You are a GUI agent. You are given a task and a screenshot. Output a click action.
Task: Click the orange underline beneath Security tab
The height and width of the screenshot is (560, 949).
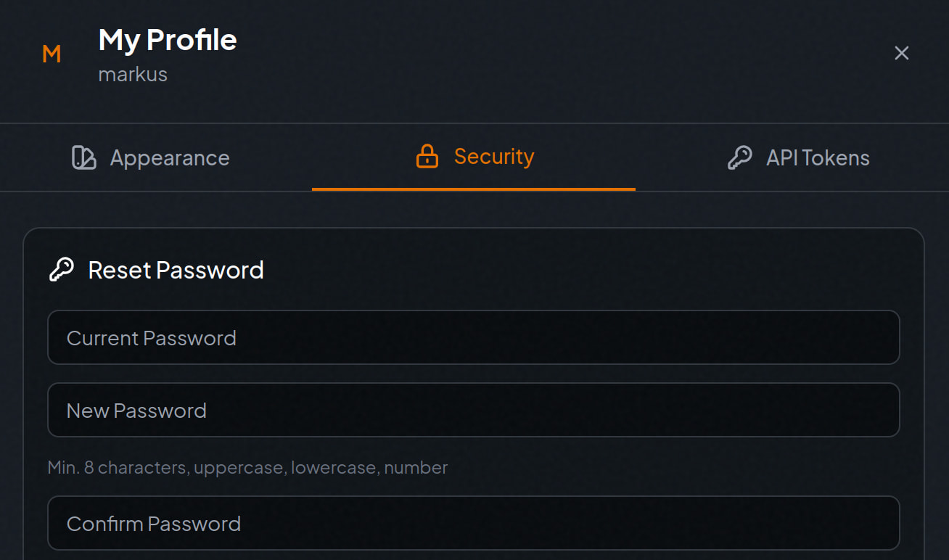pyautogui.click(x=473, y=189)
